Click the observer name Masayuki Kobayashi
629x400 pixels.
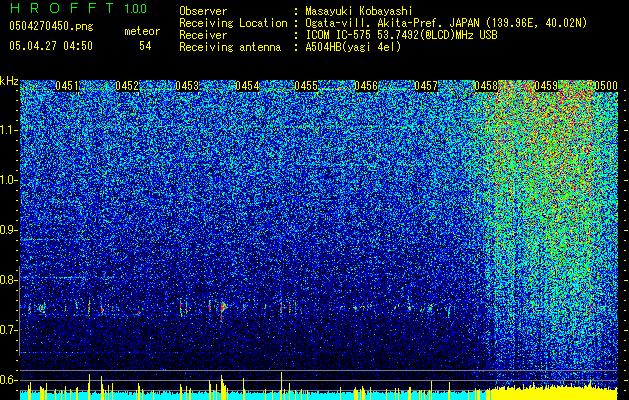(359, 11)
